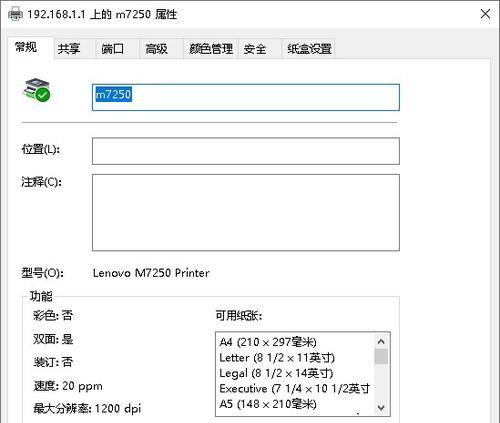Open the 端口 tab
500x423 pixels.
click(x=112, y=49)
